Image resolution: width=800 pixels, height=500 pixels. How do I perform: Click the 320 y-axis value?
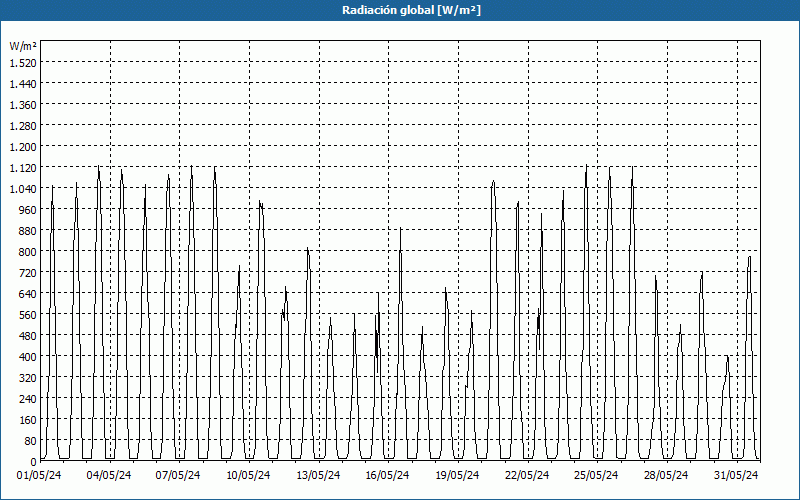29,378
